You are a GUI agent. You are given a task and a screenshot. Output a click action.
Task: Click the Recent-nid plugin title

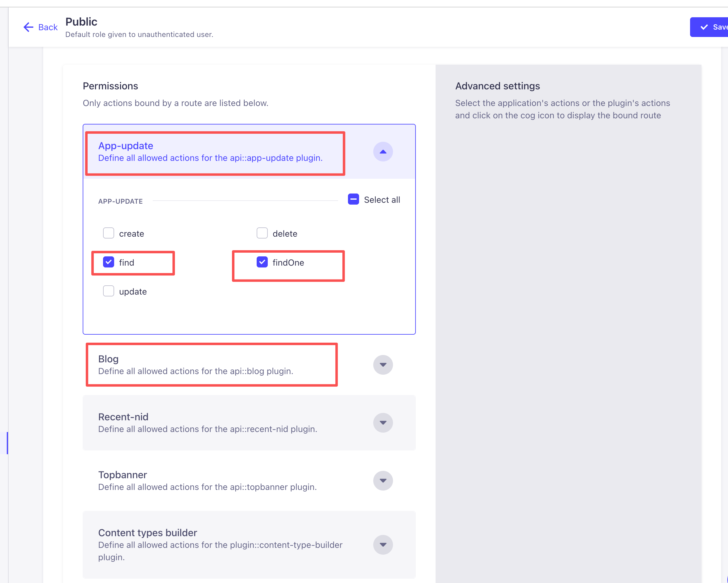pos(123,417)
